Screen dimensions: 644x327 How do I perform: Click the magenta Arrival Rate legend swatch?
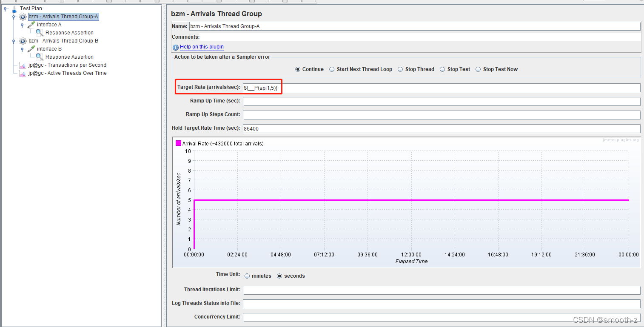click(x=178, y=143)
